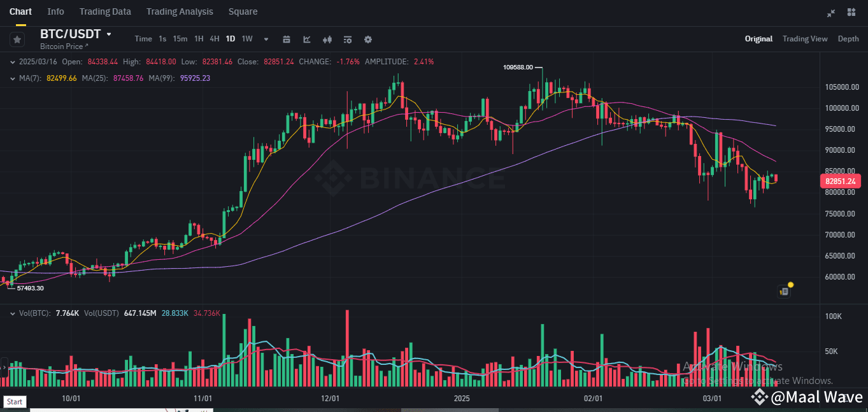Image resolution: width=868 pixels, height=412 pixels.
Task: Click the Vol(USDT) value 647.145M
Action: coord(140,313)
